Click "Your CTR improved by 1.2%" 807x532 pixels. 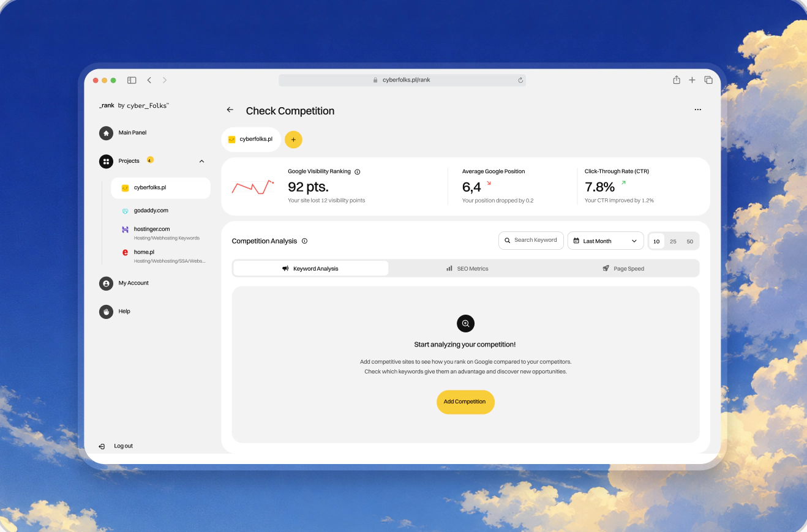619,200
